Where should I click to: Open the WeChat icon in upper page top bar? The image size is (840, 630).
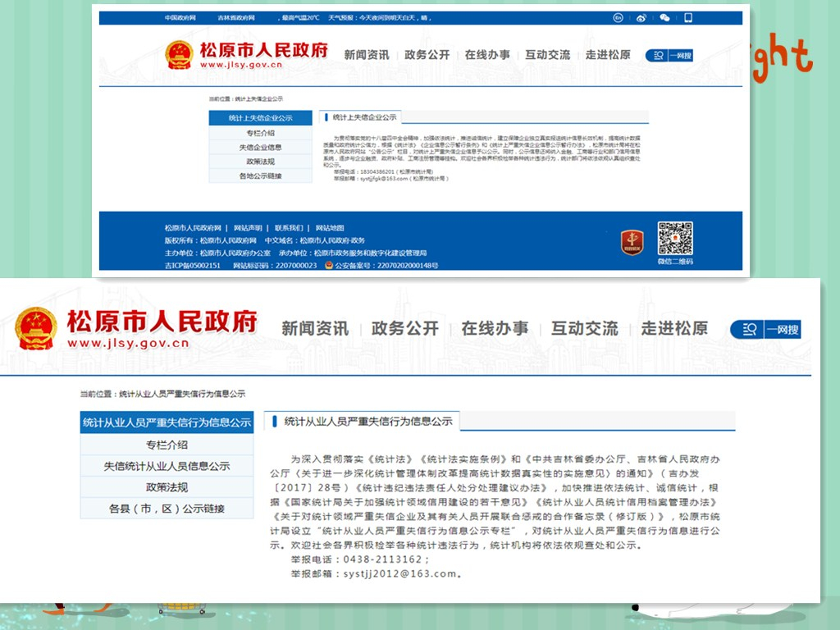pyautogui.click(x=664, y=18)
